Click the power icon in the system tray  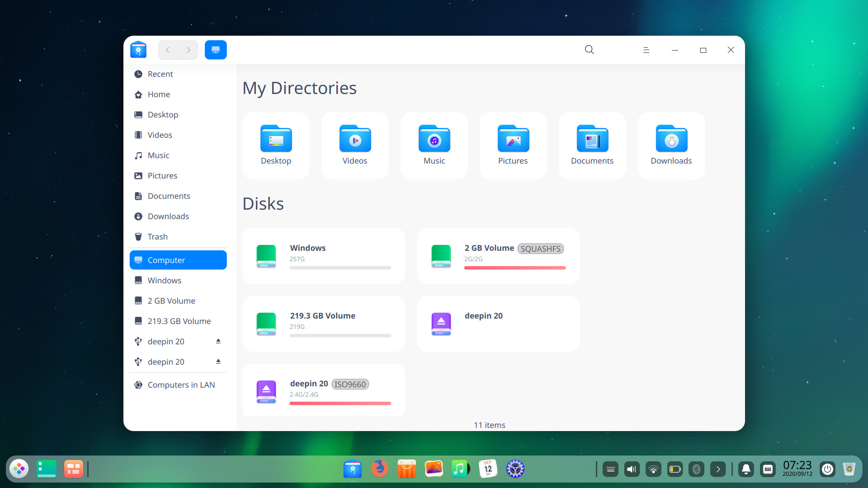coord(828,469)
